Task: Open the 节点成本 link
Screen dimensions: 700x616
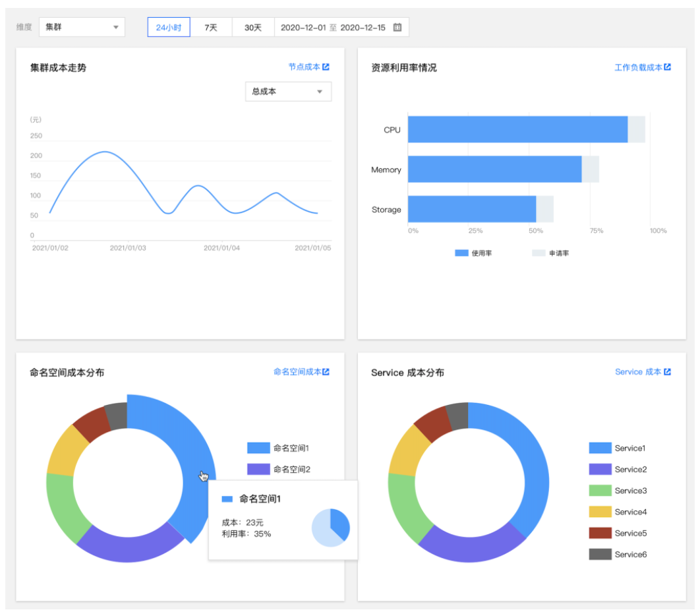Action: [x=304, y=67]
